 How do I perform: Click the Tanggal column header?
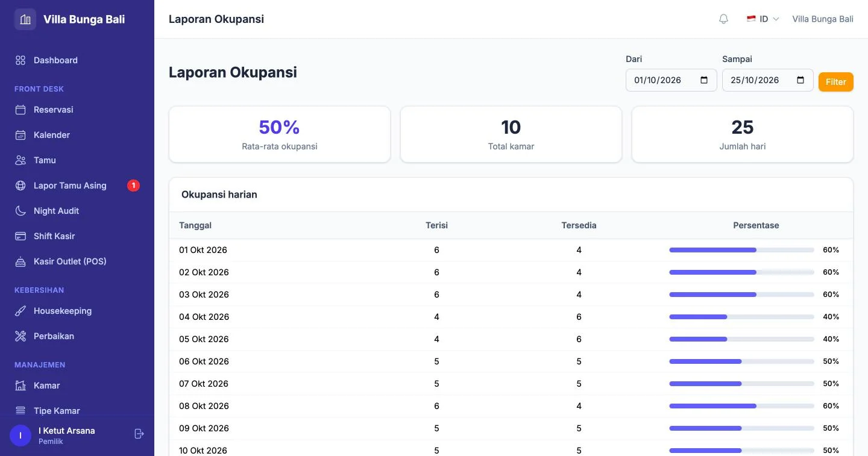click(x=195, y=225)
